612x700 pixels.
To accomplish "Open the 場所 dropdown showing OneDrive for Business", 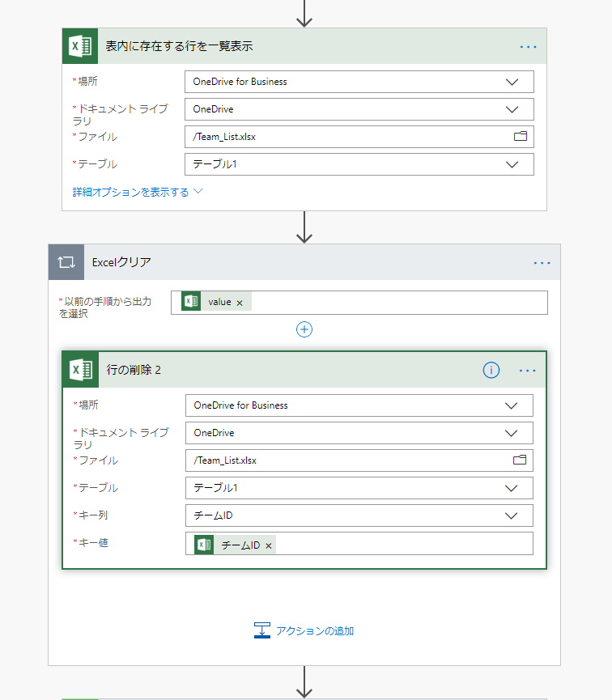I will tap(512, 81).
